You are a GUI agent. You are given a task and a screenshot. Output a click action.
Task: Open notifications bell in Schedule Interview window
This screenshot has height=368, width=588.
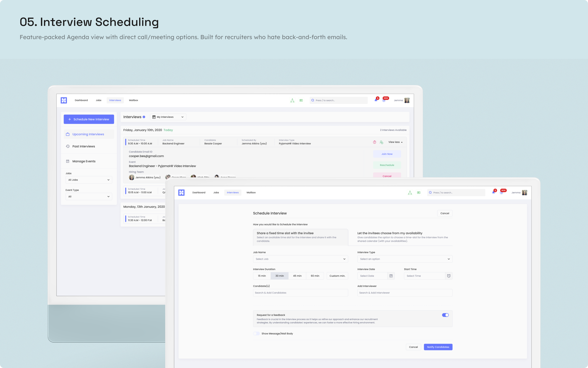pos(493,192)
